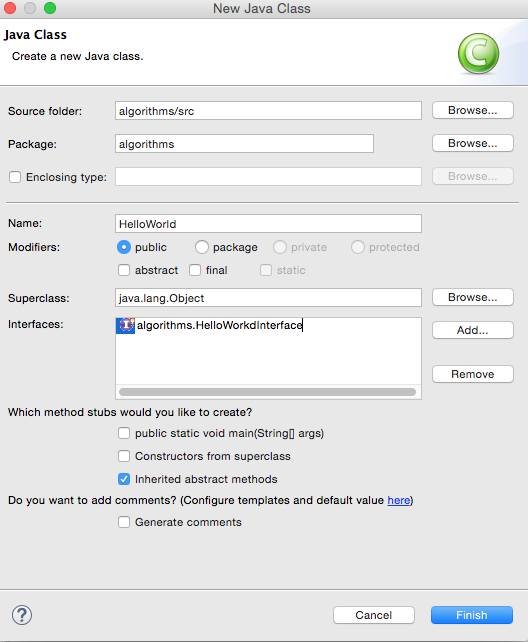Screen dimensions: 528x642
Task: Open the Add interfaces dialog
Action: point(473,330)
